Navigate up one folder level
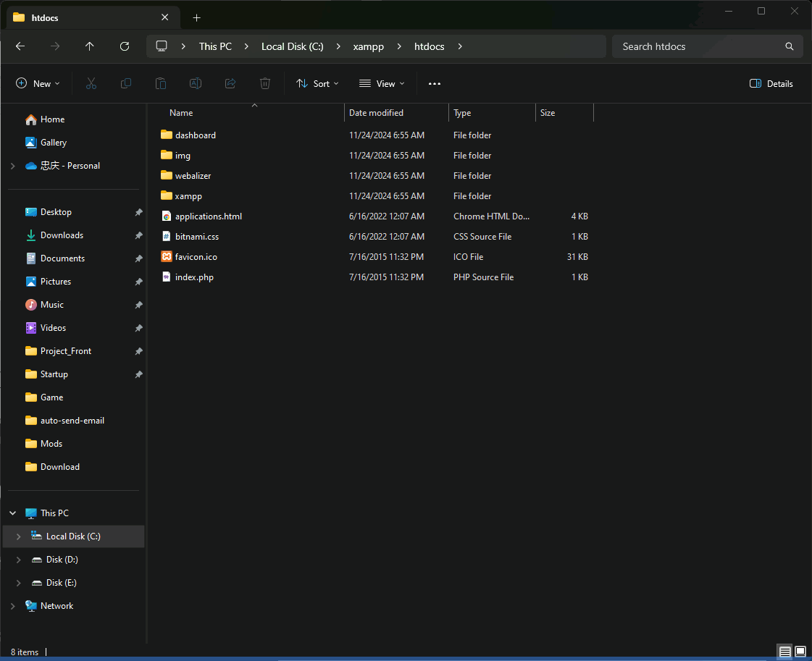812x661 pixels. (x=90, y=46)
